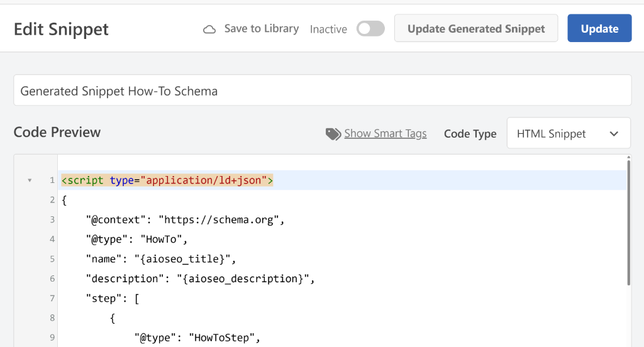
Task: Click the Edit Snippet heading
Action: pos(61,29)
